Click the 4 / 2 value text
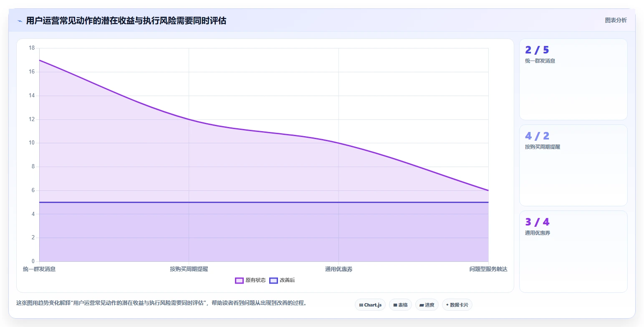This screenshot has height=327, width=644. click(x=537, y=136)
